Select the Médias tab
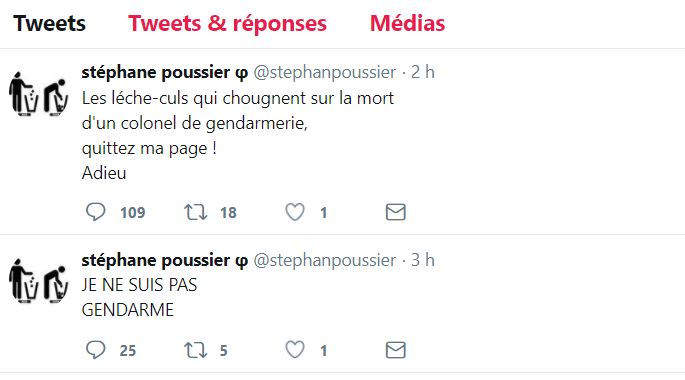Screen dimensions: 685x380 (x=407, y=23)
